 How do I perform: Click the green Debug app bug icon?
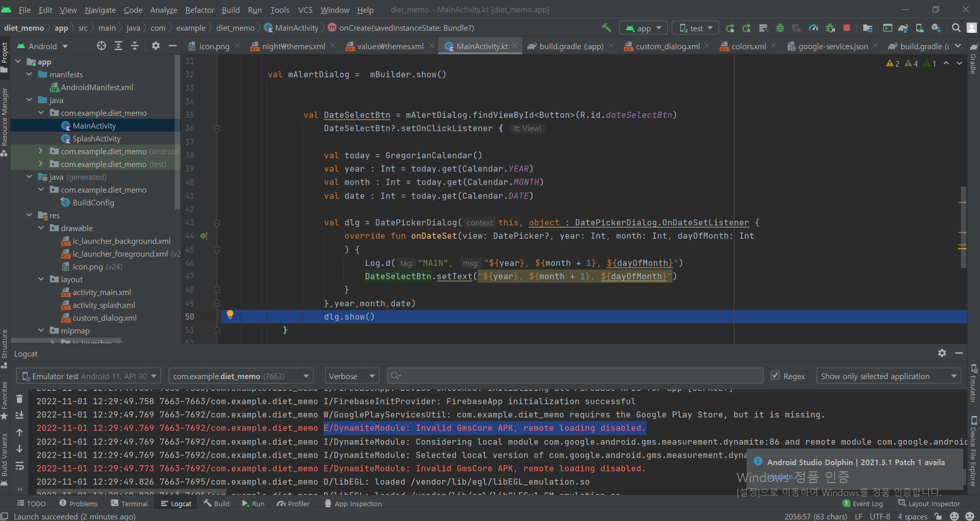(x=780, y=28)
